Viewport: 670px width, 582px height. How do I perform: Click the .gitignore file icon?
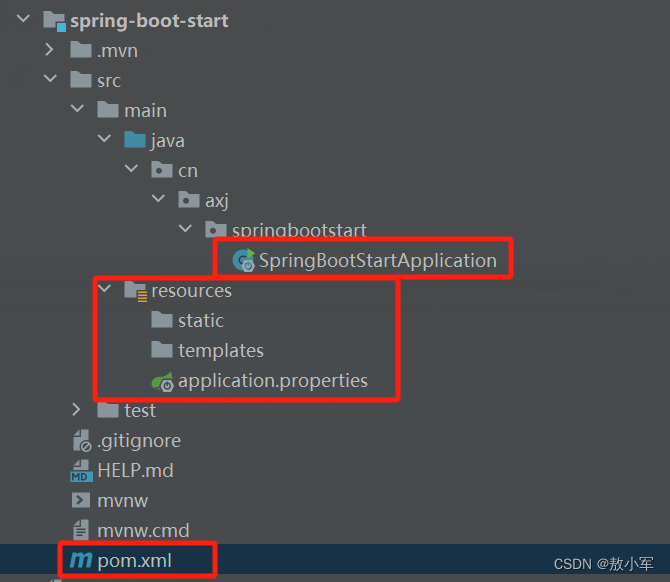(82, 441)
